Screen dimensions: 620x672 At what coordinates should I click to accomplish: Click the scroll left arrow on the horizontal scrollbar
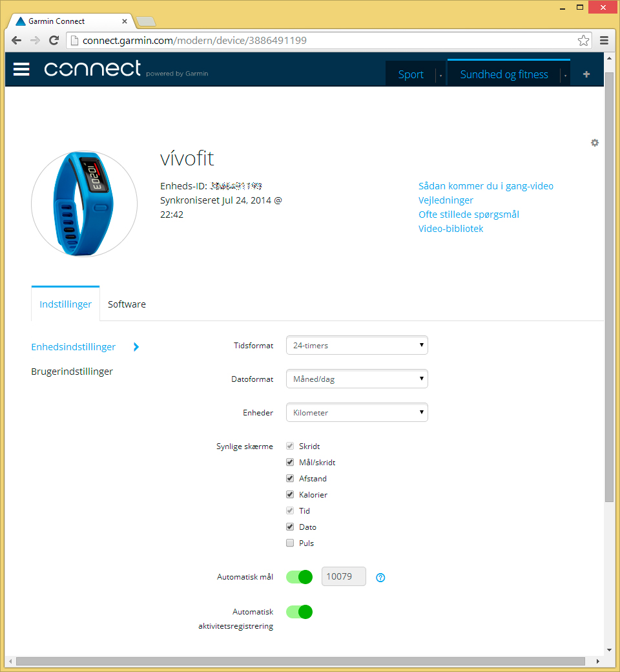(x=10, y=661)
